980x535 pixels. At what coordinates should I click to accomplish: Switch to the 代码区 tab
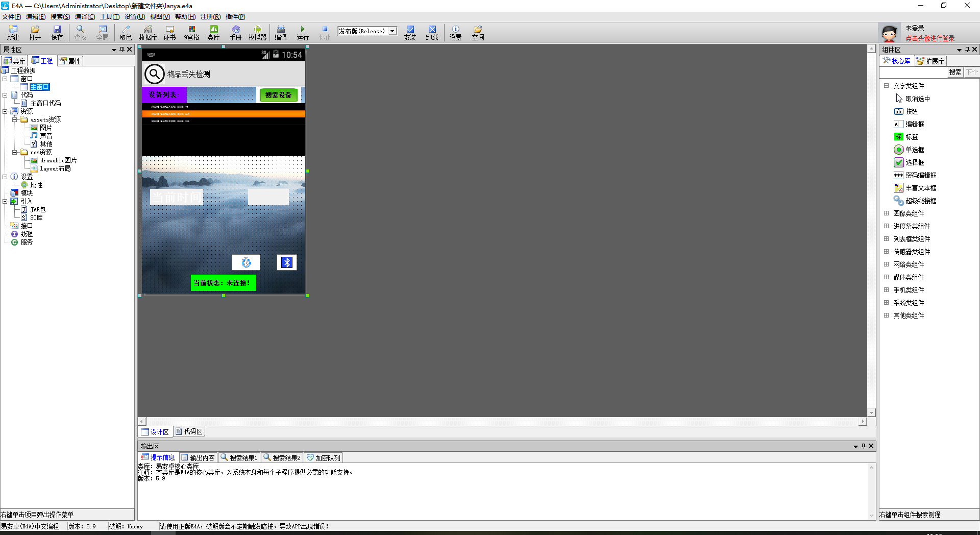(x=189, y=431)
